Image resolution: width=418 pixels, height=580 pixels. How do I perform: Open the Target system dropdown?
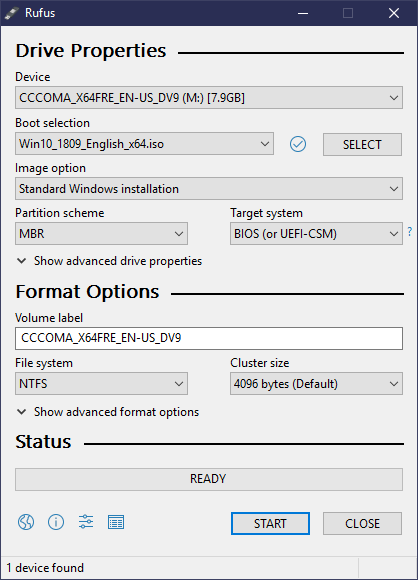pos(316,233)
